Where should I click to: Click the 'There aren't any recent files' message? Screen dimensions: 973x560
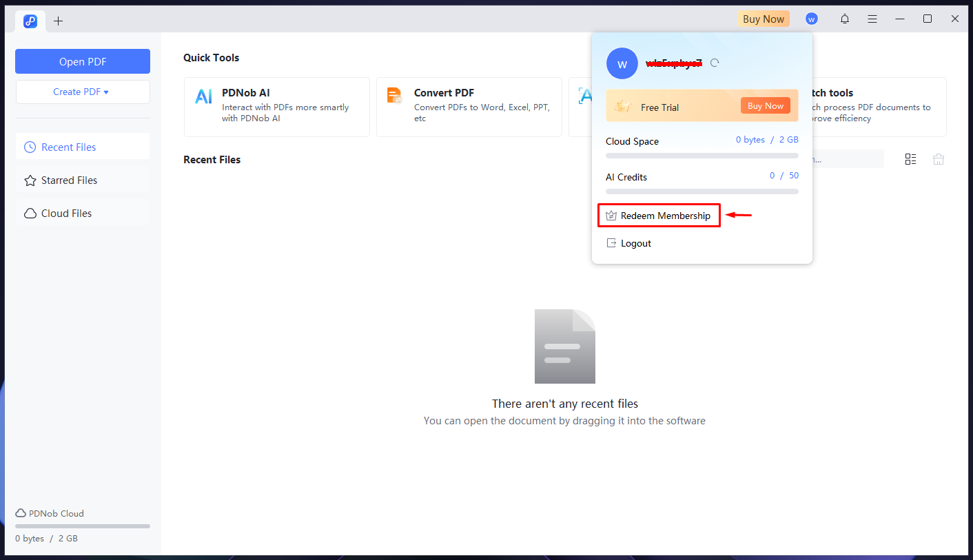point(565,404)
